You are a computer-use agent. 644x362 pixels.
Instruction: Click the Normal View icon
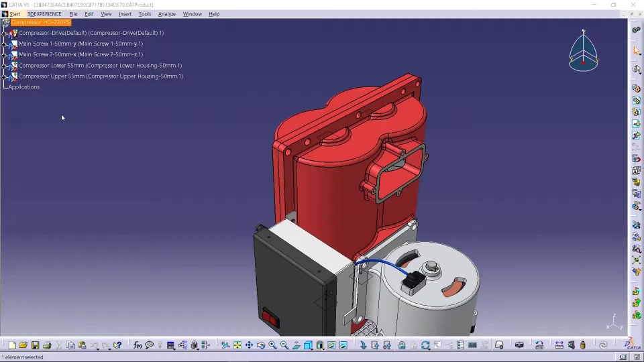(x=296, y=345)
